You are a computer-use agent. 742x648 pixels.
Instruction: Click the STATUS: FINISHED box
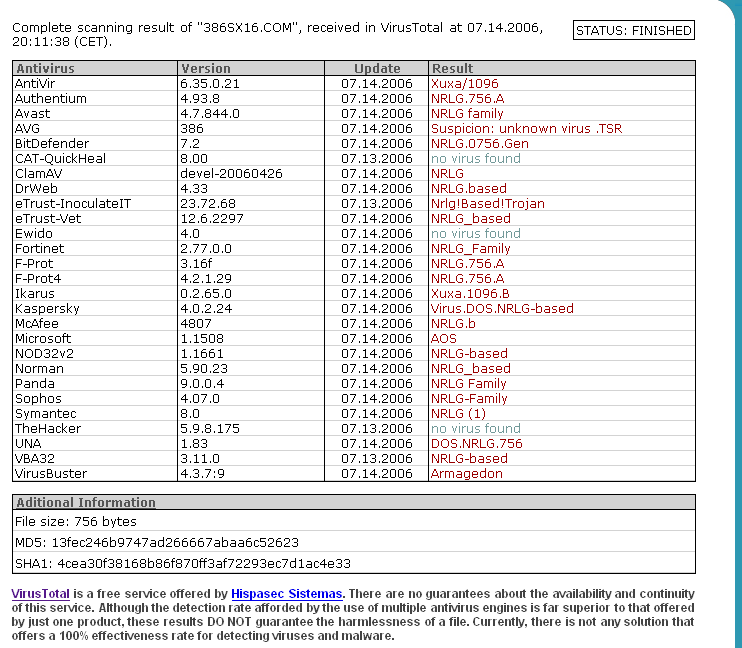pyautogui.click(x=634, y=30)
